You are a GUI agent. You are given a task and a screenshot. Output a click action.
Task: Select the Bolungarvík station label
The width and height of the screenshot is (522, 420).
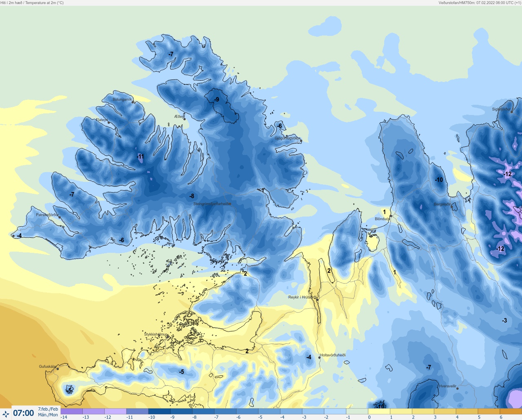click(x=122, y=99)
